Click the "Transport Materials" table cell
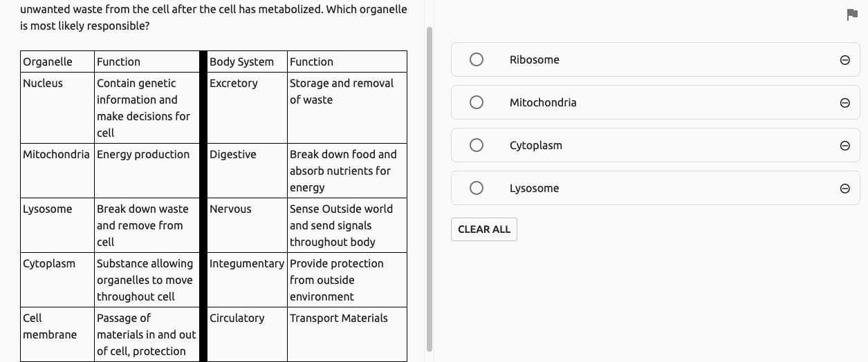 pyautogui.click(x=339, y=318)
